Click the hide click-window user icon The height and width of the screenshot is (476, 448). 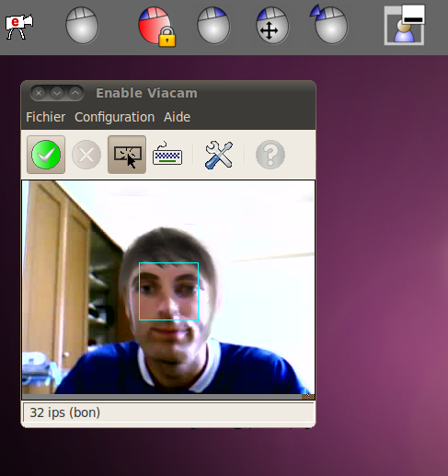tap(405, 25)
